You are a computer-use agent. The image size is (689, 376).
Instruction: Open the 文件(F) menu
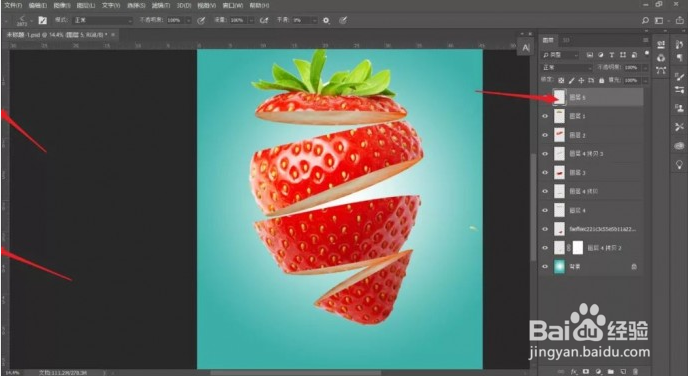(x=13, y=6)
